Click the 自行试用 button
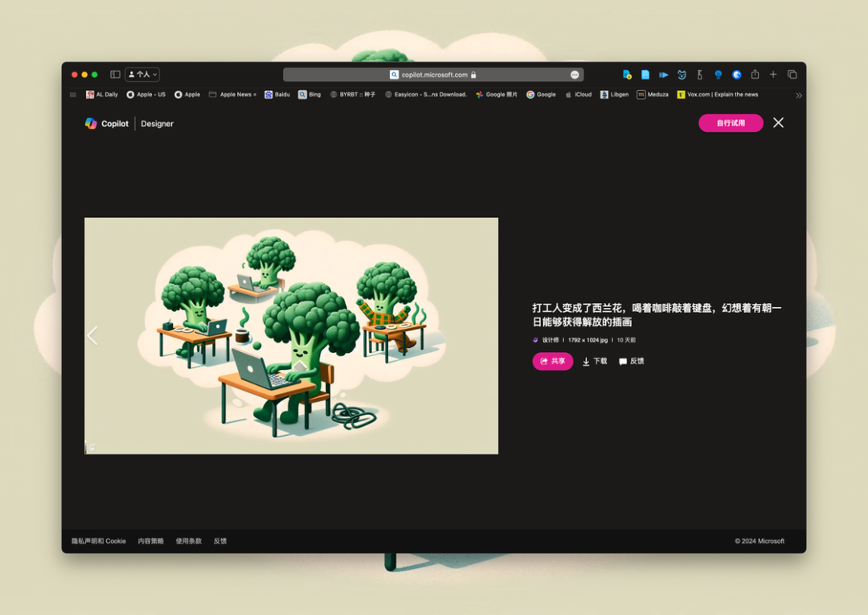 click(x=731, y=123)
